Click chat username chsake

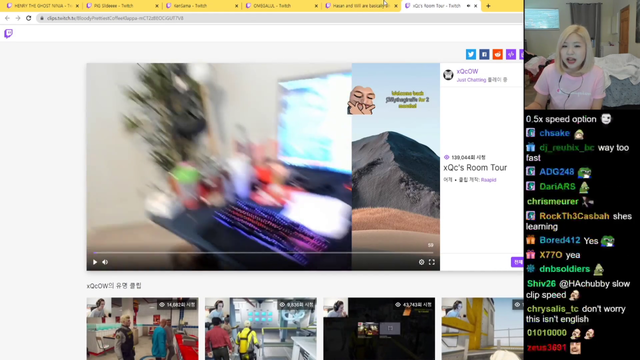pyautogui.click(x=554, y=133)
